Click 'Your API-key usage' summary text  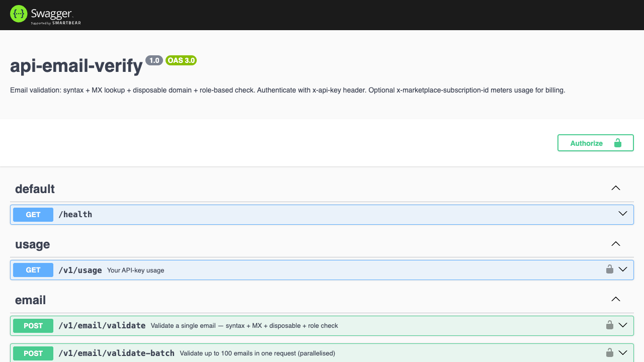pyautogui.click(x=136, y=270)
